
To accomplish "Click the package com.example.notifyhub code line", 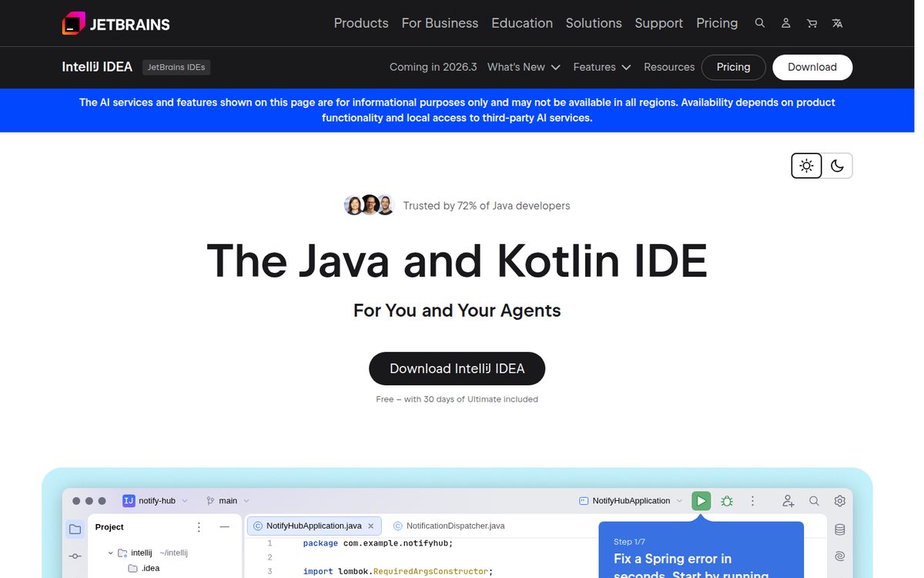I will [378, 543].
